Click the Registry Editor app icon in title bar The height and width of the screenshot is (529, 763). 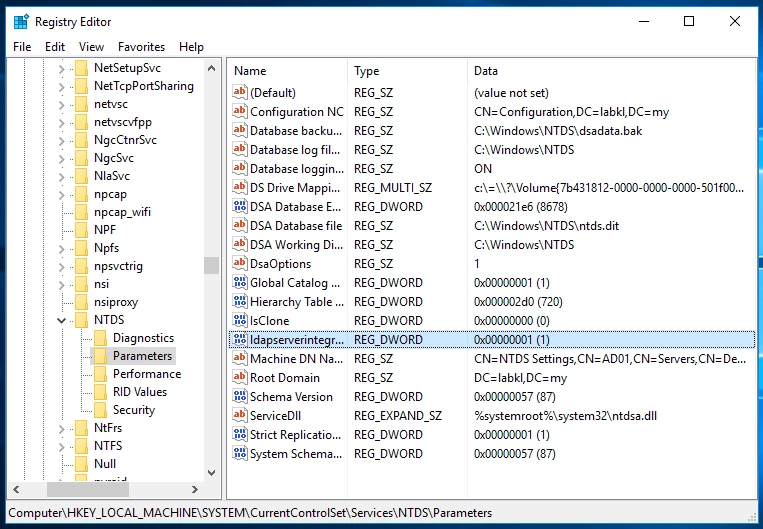tap(21, 22)
